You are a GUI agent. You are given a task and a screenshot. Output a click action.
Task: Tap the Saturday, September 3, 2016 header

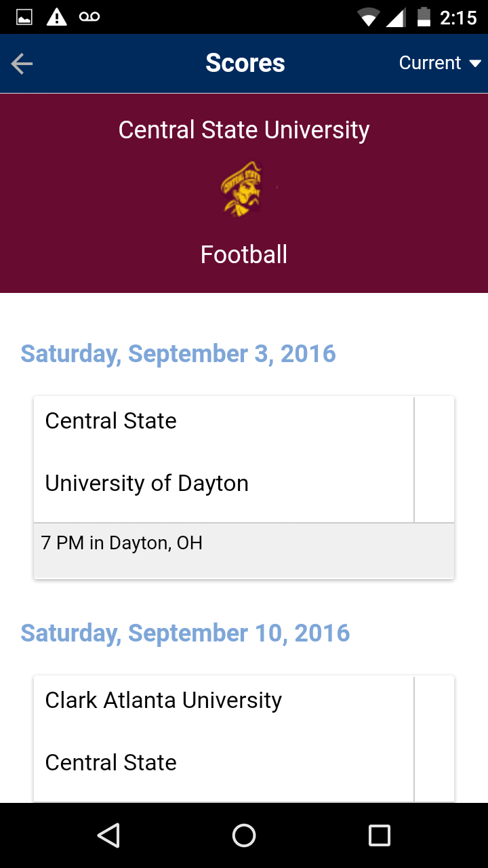click(178, 354)
